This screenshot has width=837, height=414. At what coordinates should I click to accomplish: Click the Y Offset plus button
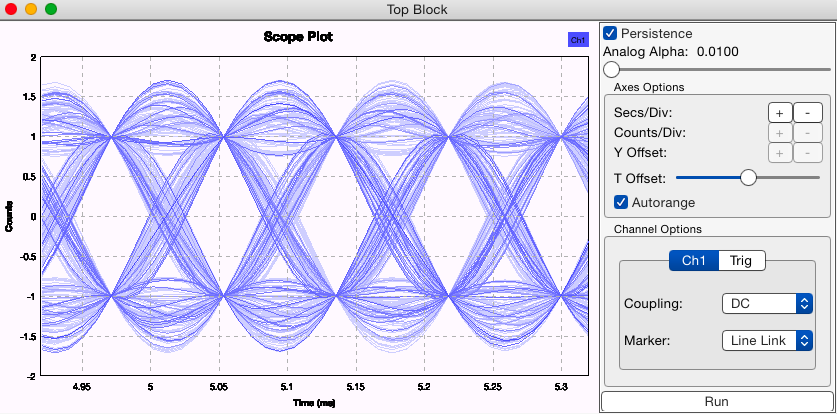(x=780, y=153)
